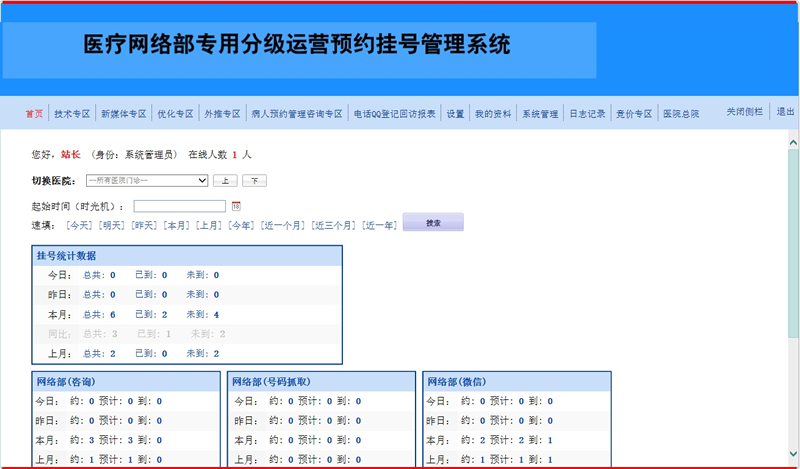Open 电话QQ登记回访报表 menu
The width and height of the screenshot is (800, 469).
tap(395, 114)
